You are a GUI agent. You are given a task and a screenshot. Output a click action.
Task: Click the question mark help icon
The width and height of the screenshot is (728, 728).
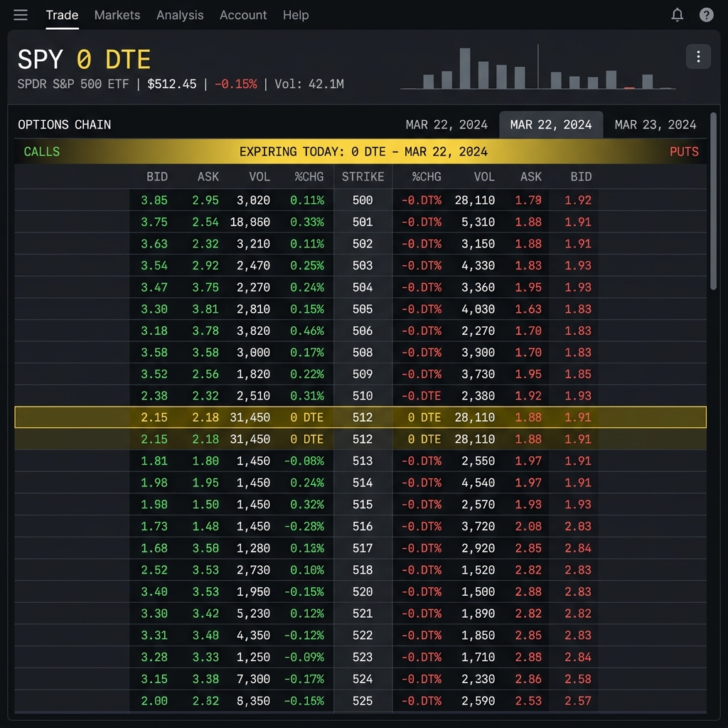coord(706,15)
